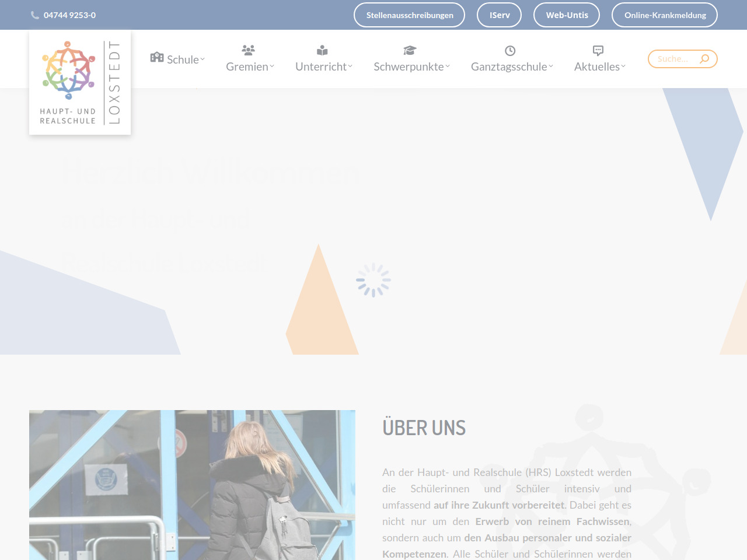The height and width of the screenshot is (560, 747).
Task: Open the Gremien menu item
Action: pyautogui.click(x=247, y=66)
